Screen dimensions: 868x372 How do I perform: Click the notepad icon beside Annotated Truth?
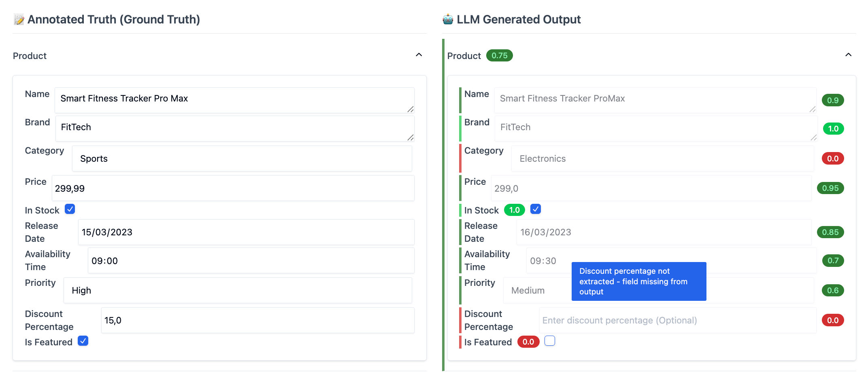[x=19, y=19]
